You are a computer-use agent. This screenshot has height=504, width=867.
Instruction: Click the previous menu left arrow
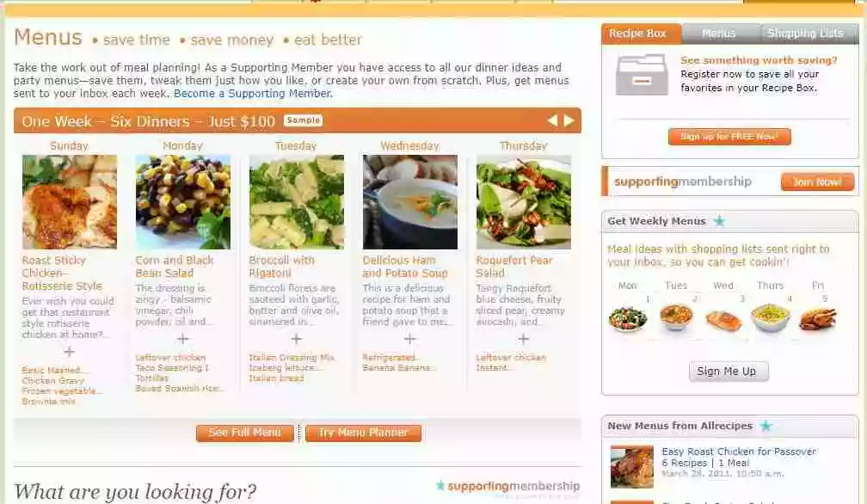tap(552, 120)
